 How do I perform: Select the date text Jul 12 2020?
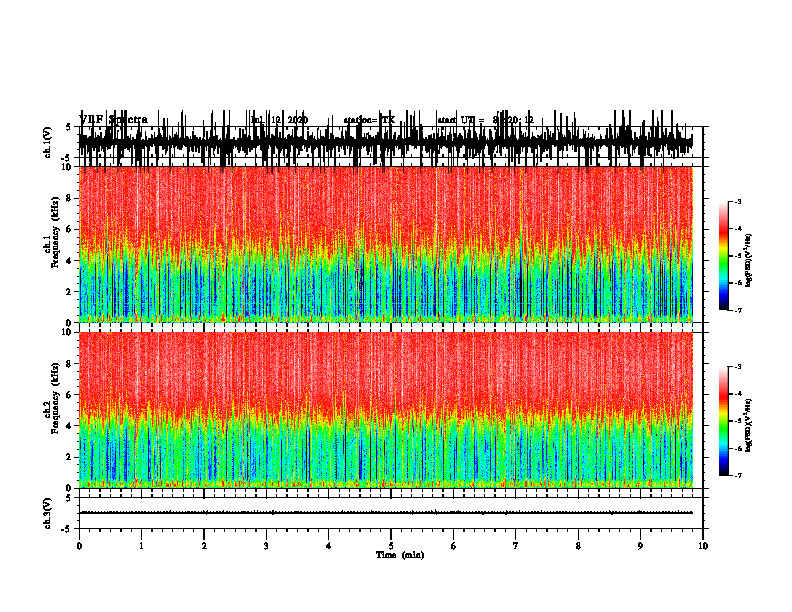click(x=279, y=120)
